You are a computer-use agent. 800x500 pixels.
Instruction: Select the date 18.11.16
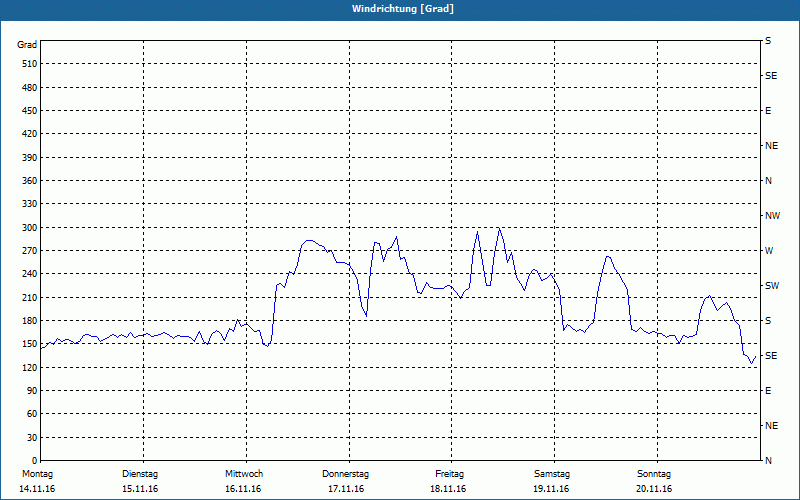448,489
